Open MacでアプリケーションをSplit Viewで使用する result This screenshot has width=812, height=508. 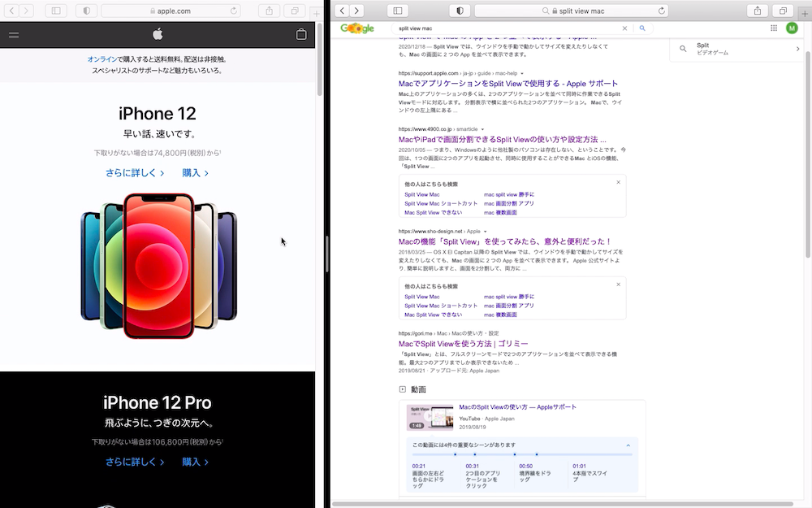tap(508, 84)
